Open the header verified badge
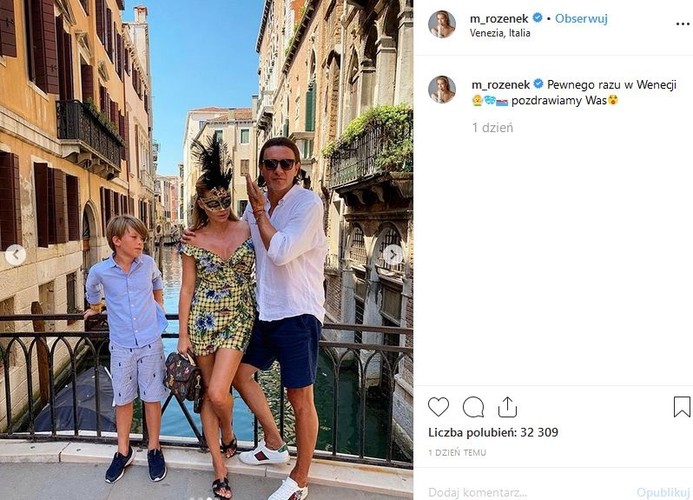Screen dimensions: 693x500 537,18
